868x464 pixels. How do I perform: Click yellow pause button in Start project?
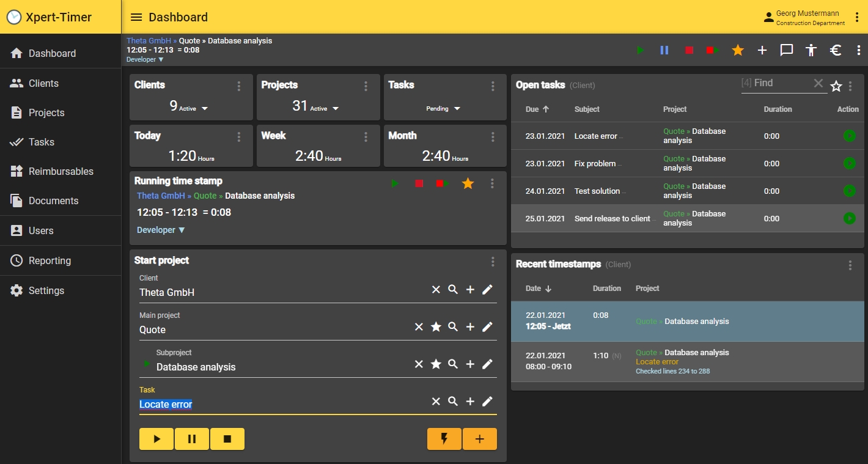point(192,439)
